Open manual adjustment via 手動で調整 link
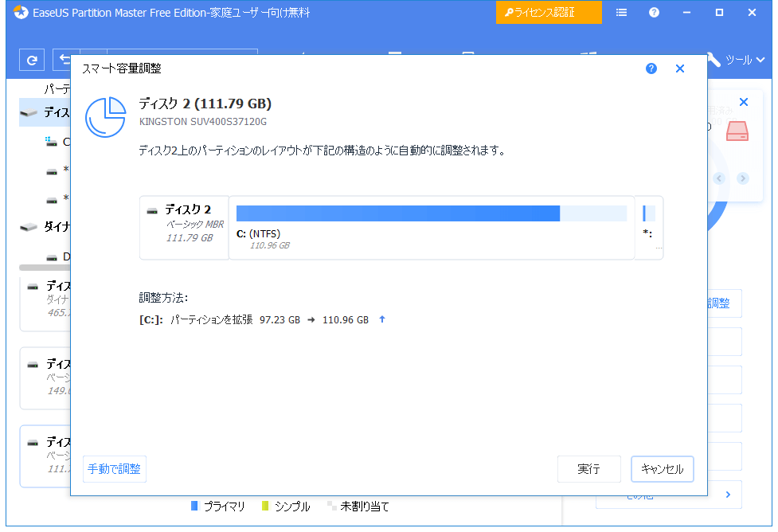Viewport: 778px width, 532px height. (114, 469)
